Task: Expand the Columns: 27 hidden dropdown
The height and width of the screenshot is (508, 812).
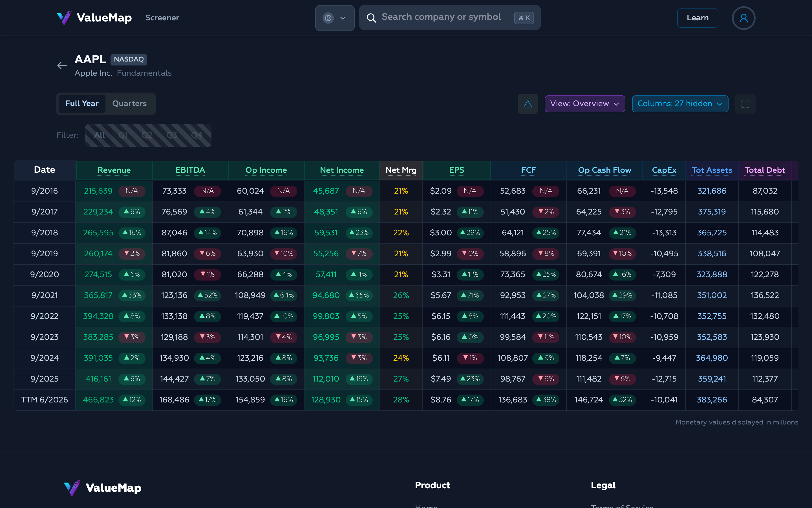Action: click(x=680, y=104)
